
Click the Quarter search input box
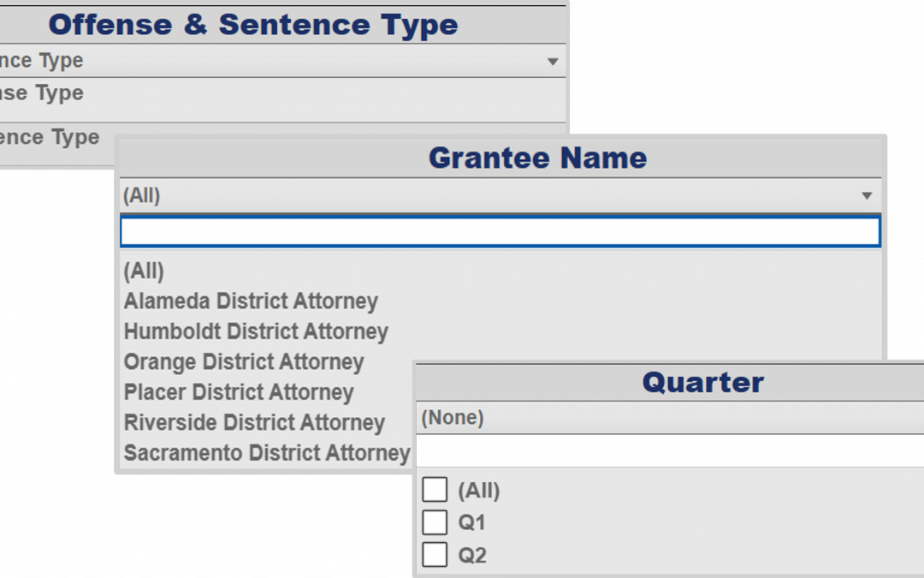[667, 451]
